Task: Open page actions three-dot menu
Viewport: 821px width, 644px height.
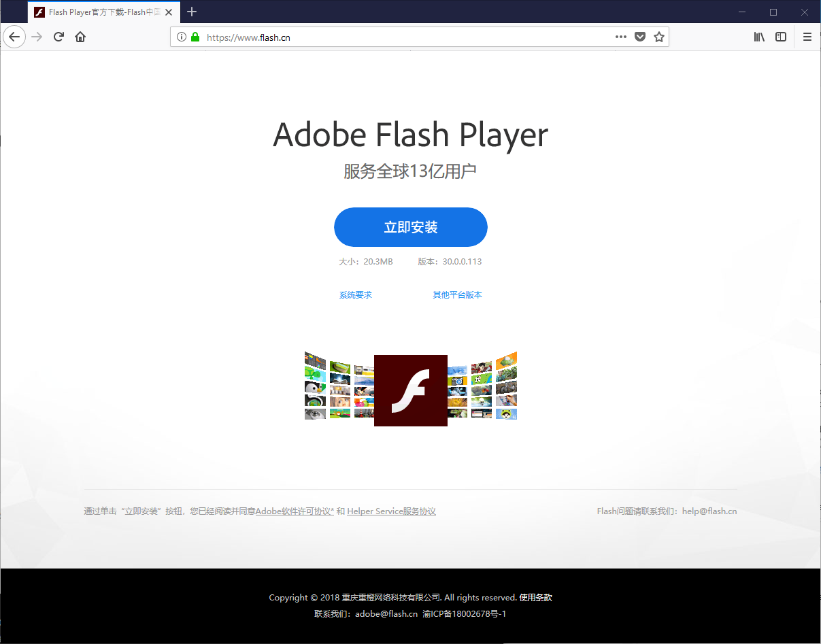Action: point(621,37)
